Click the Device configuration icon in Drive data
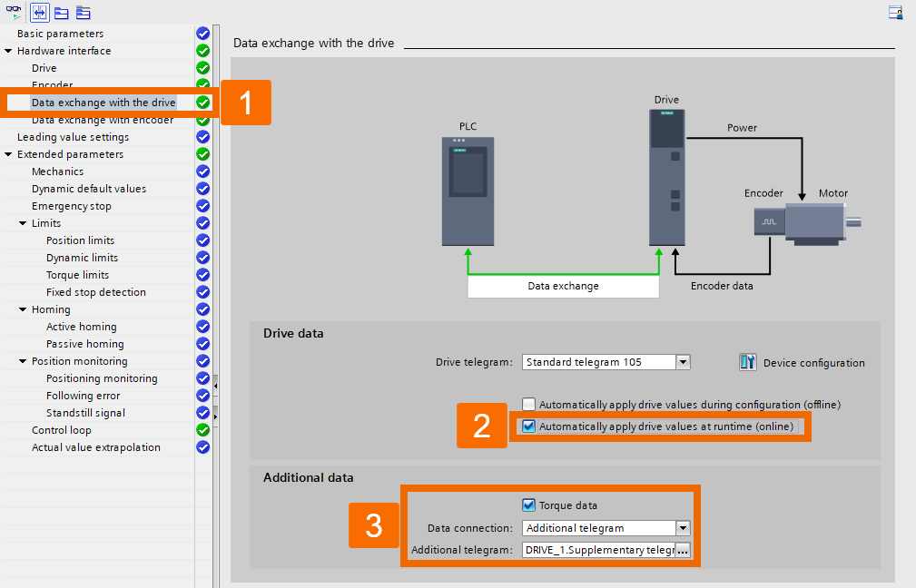Screen dimensions: 916x588 click(747, 361)
